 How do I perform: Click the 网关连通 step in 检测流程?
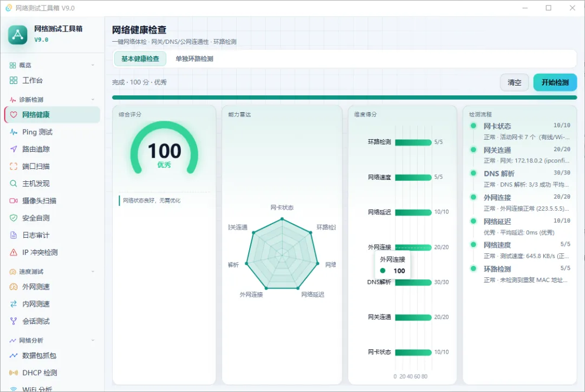click(521, 155)
